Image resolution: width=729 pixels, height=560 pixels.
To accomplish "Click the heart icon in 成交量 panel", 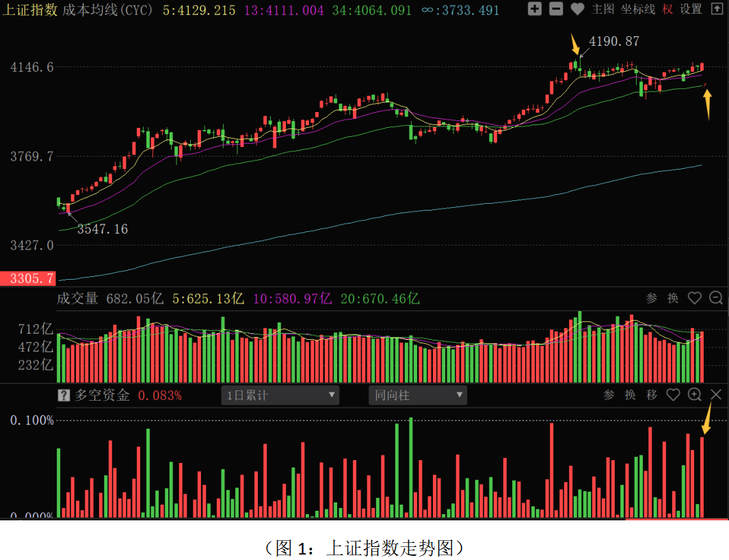I will 695,298.
